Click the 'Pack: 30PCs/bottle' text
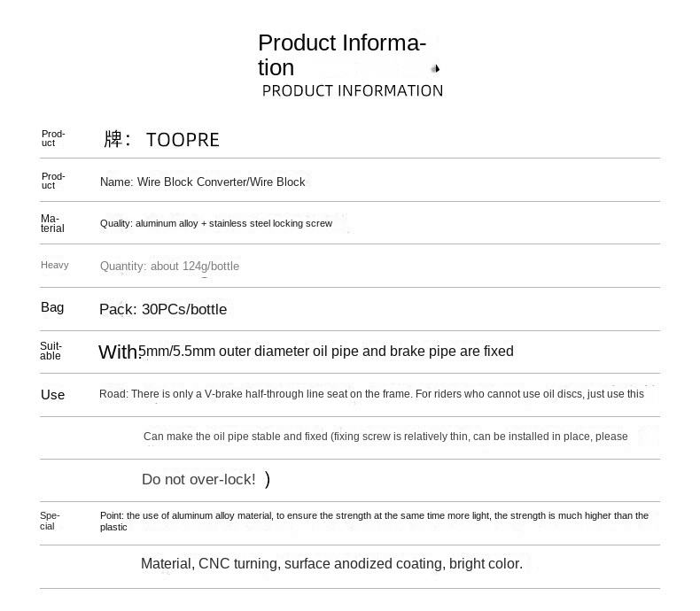This screenshot has height=611, width=700. coord(163,309)
